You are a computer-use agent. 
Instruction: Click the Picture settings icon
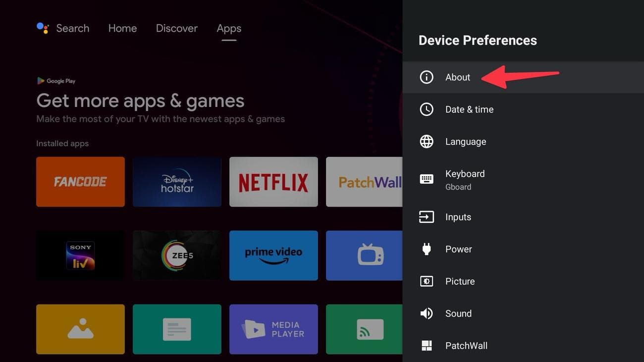click(427, 281)
